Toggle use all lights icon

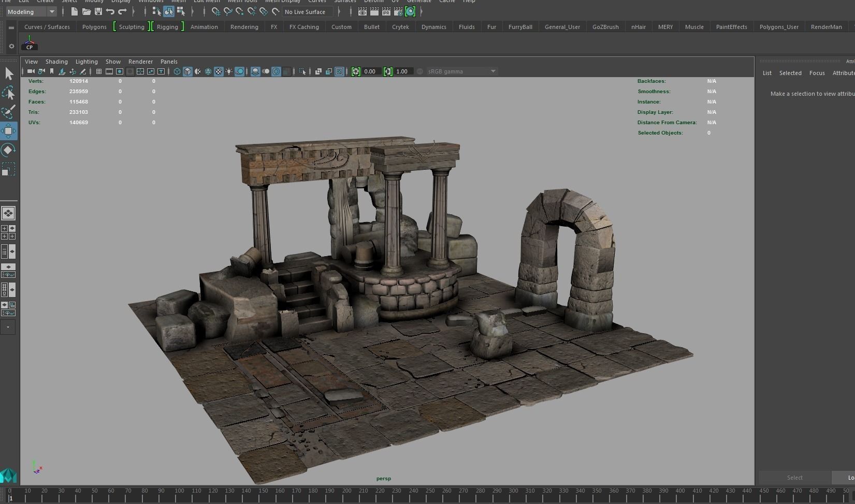(x=229, y=71)
